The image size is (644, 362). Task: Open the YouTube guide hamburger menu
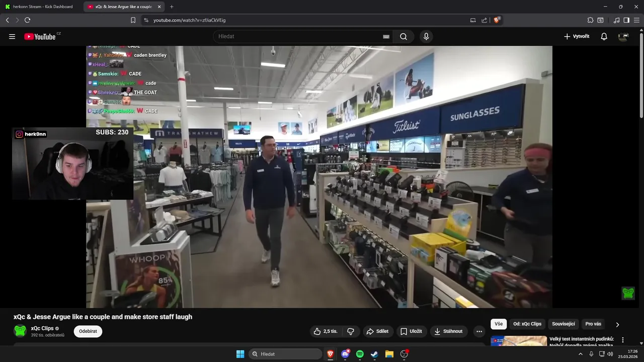[x=12, y=37]
